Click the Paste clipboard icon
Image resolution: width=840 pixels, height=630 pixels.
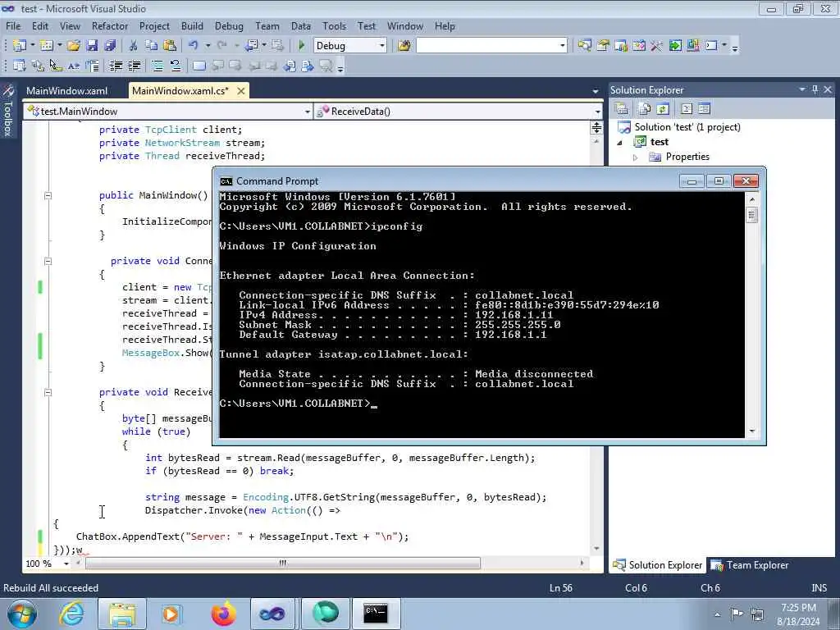[x=170, y=46]
